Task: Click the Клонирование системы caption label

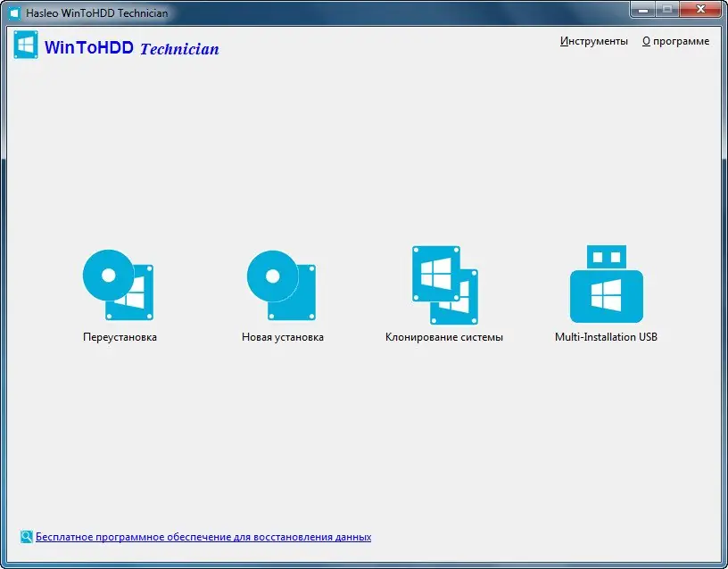Action: coord(443,337)
